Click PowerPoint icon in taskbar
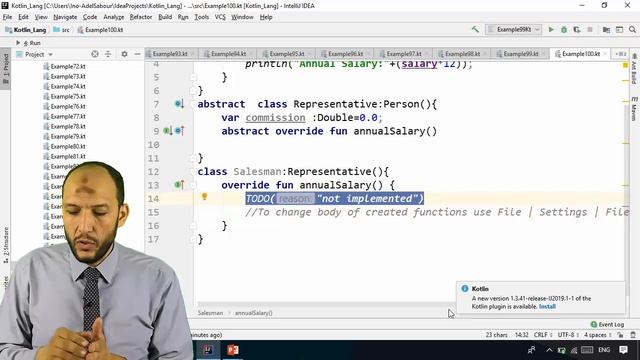 click(233, 350)
